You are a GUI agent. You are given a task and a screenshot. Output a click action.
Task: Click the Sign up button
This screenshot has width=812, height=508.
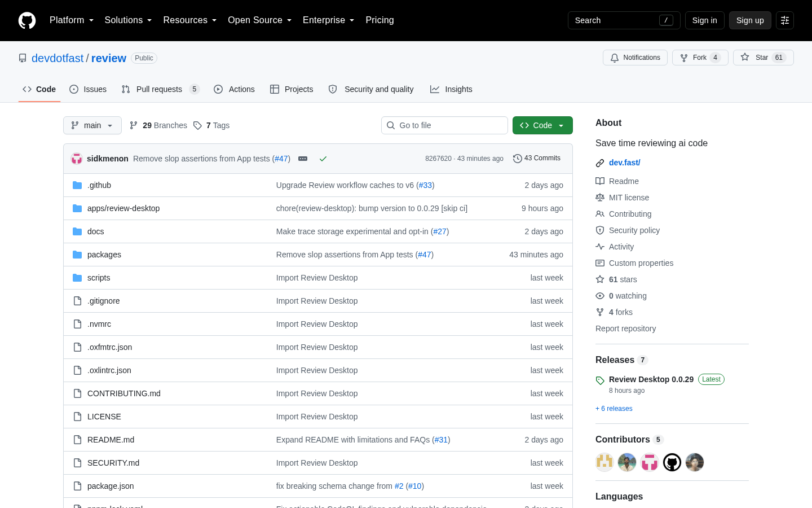[750, 20]
